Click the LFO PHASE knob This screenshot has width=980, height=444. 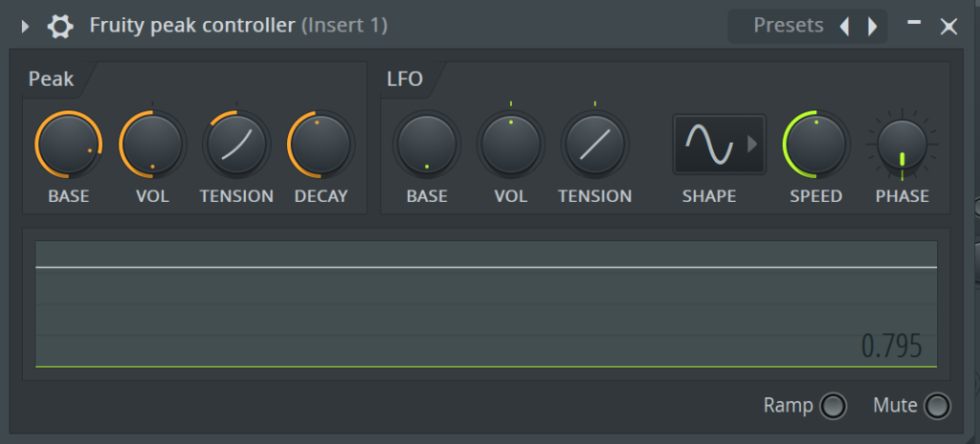[x=902, y=144]
